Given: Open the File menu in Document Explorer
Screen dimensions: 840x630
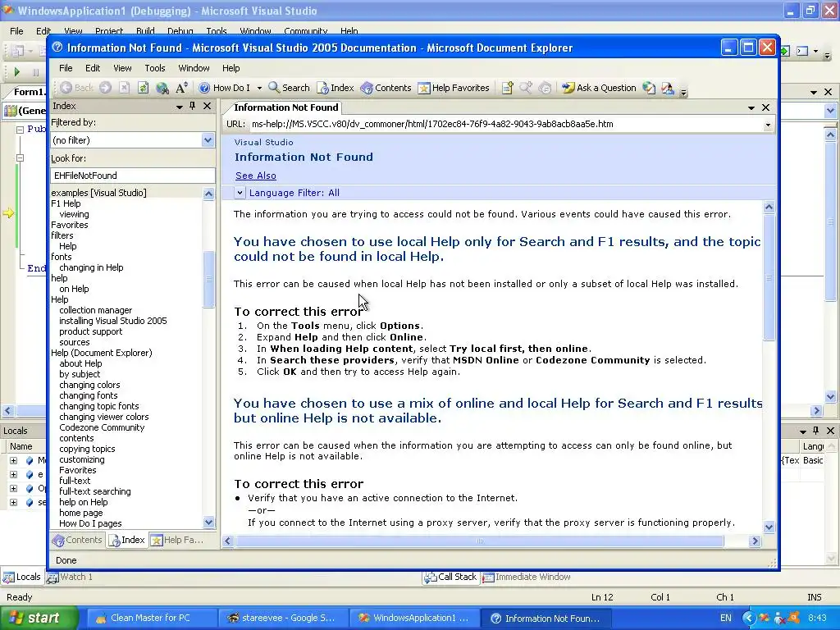Looking at the screenshot, I should pos(66,68).
